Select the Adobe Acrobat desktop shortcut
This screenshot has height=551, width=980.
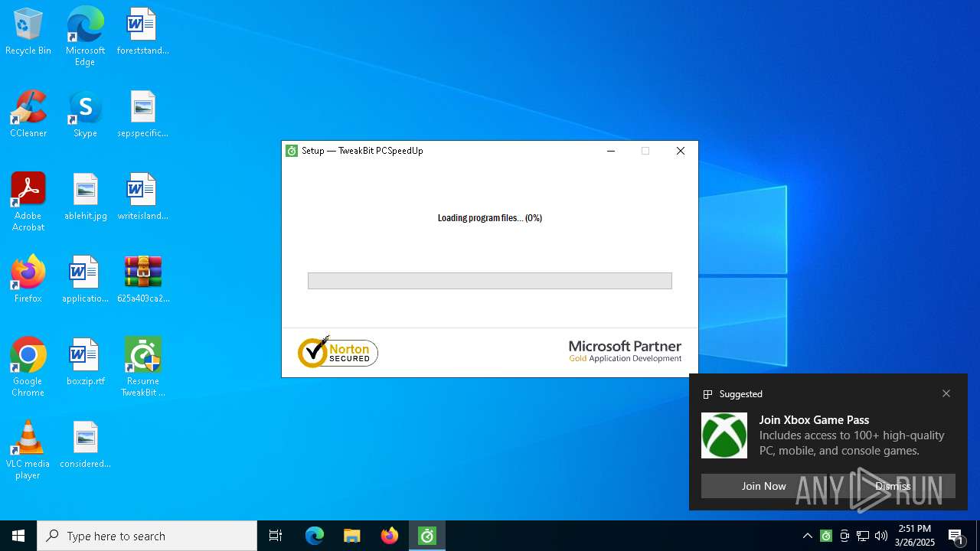click(28, 202)
